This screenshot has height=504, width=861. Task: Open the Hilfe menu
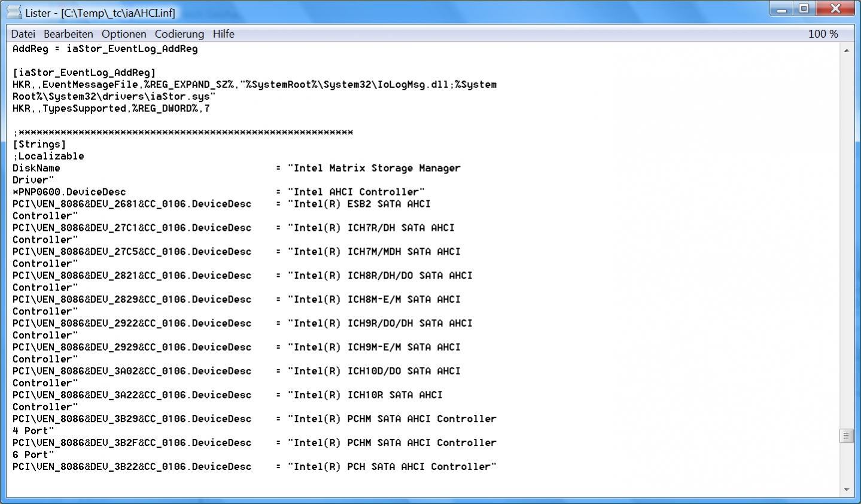point(223,34)
